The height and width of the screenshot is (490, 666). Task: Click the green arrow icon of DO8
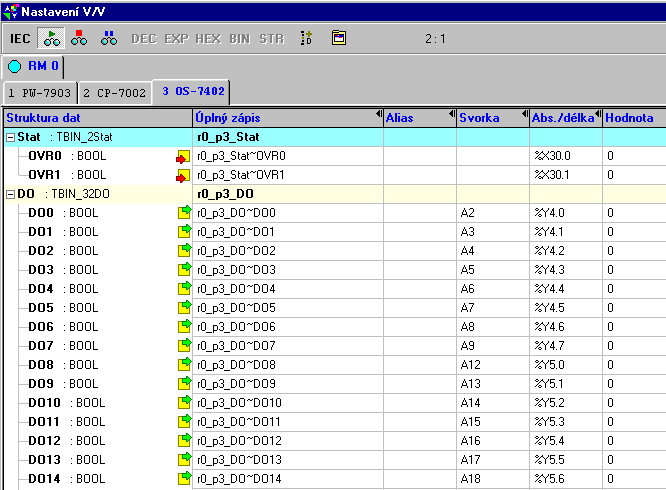click(184, 364)
